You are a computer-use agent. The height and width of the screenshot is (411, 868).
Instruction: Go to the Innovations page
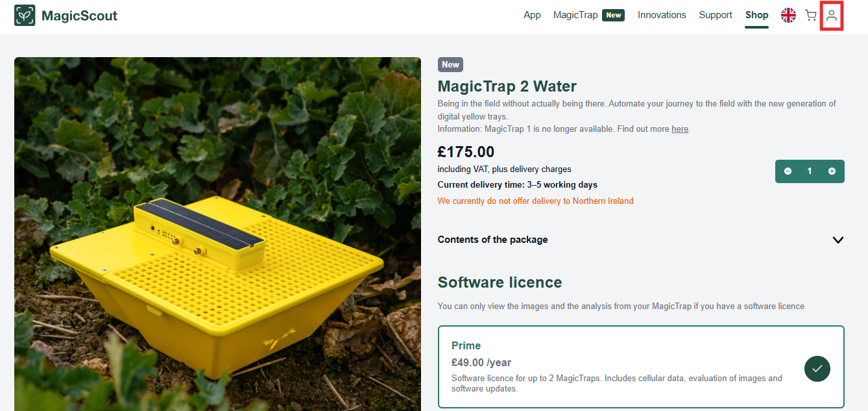[x=662, y=15]
